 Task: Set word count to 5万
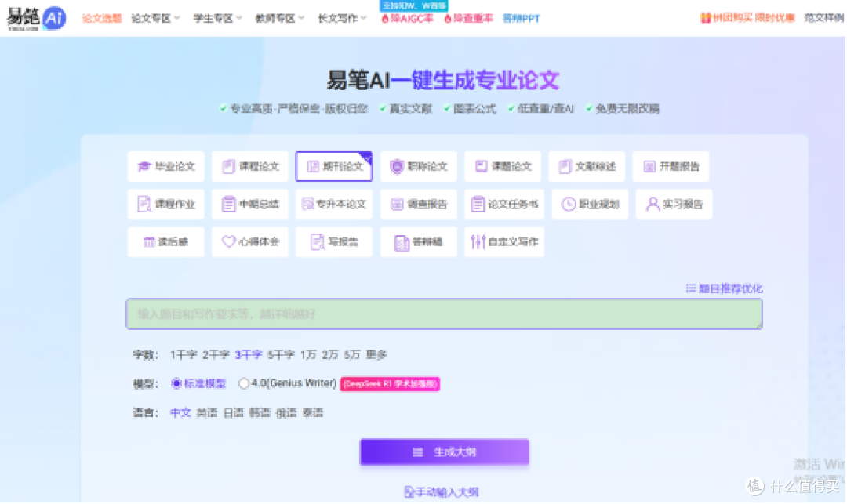pos(351,355)
